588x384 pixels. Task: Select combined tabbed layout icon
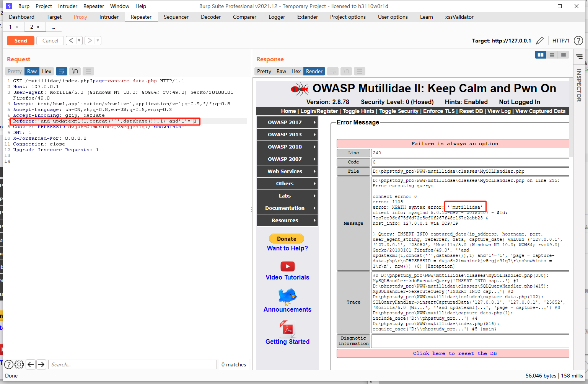(x=563, y=55)
